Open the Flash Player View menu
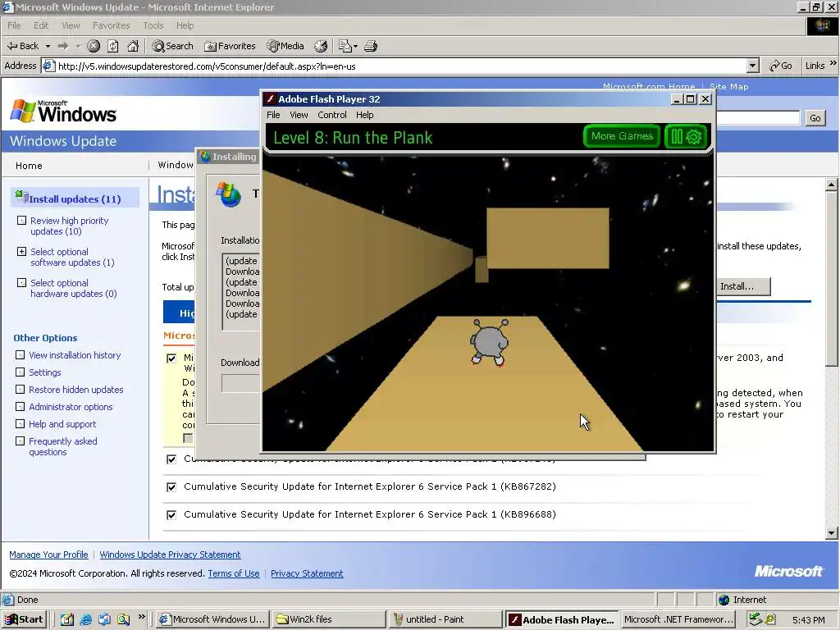Viewport: 840px width, 630px height. click(299, 115)
